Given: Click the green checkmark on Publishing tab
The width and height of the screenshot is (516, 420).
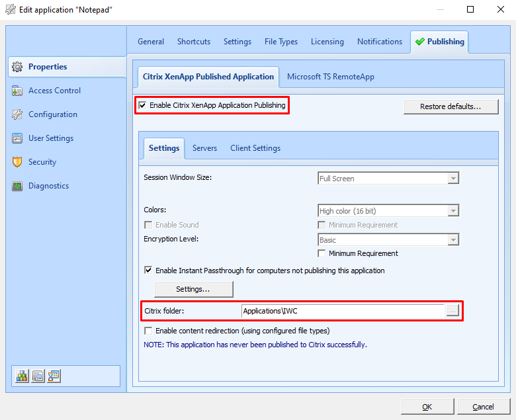Looking at the screenshot, I should tap(420, 42).
